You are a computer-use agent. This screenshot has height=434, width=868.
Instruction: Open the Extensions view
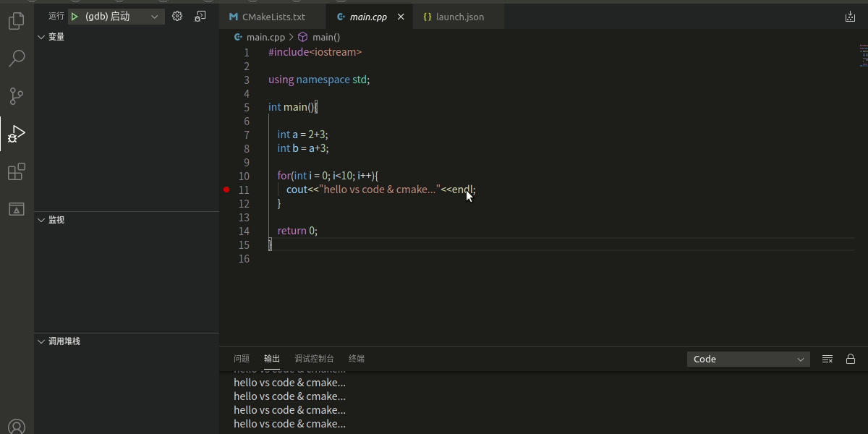16,171
